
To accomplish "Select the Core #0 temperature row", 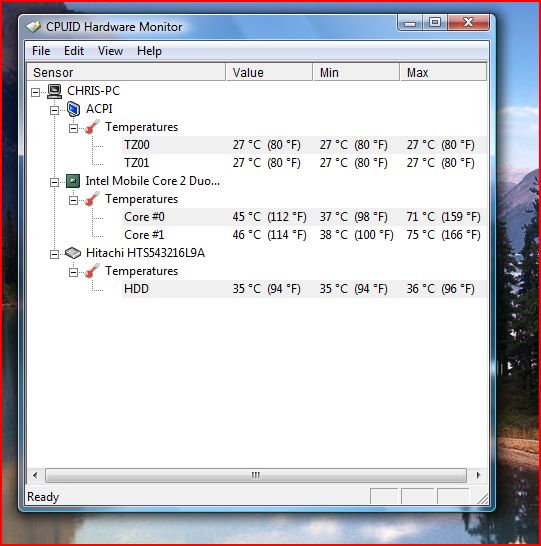I will pos(304,217).
